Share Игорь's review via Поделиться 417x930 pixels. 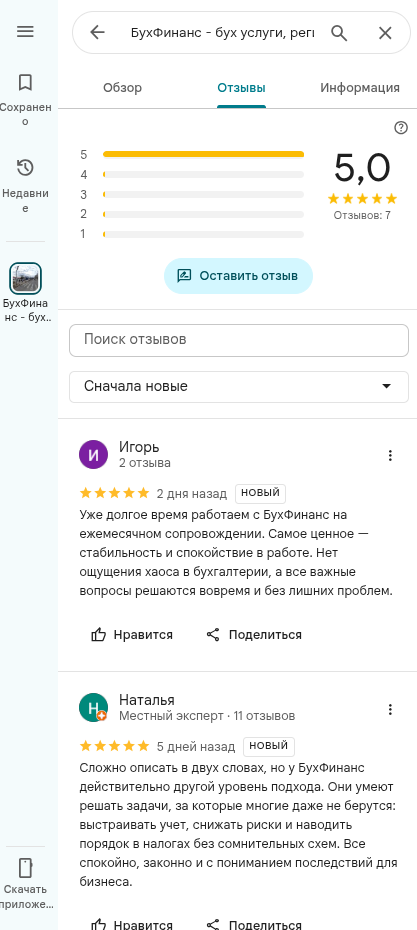click(254, 635)
